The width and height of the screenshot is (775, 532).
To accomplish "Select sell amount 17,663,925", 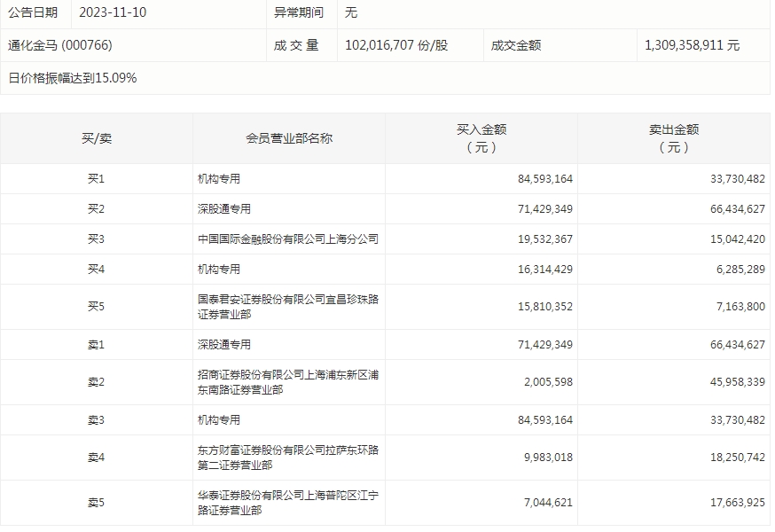I will pyautogui.click(x=738, y=503).
